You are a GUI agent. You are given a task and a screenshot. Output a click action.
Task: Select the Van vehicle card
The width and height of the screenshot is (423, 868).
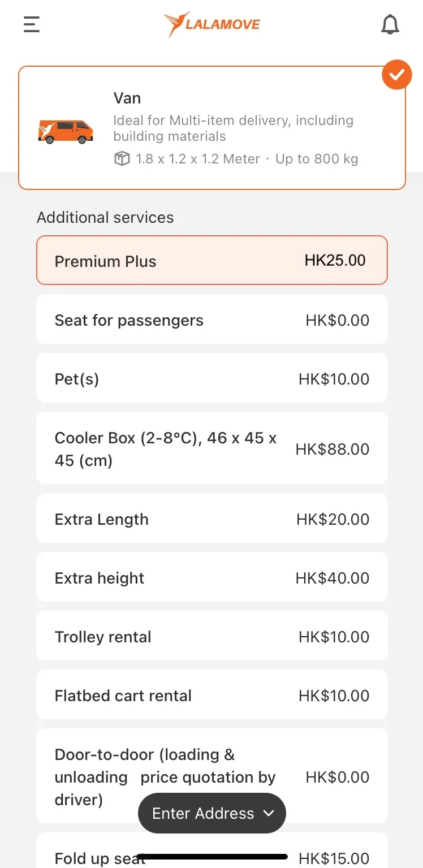pyautogui.click(x=212, y=128)
